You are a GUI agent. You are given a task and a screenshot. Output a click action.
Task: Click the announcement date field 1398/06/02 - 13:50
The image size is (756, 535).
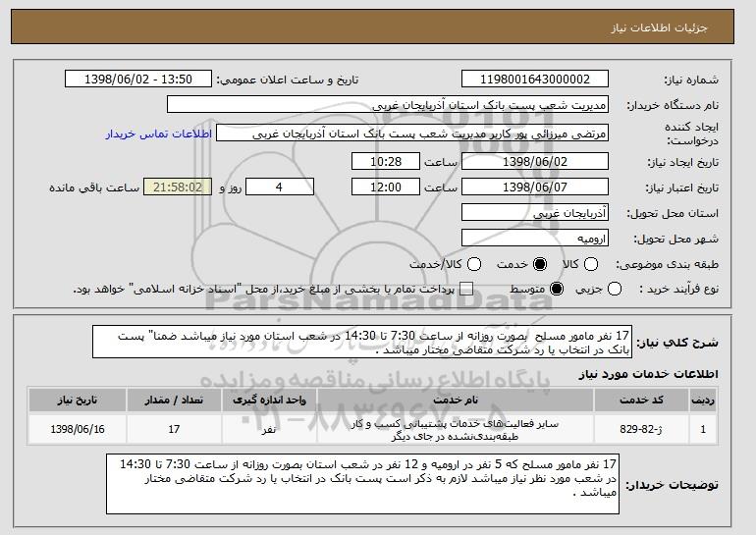pos(138,80)
